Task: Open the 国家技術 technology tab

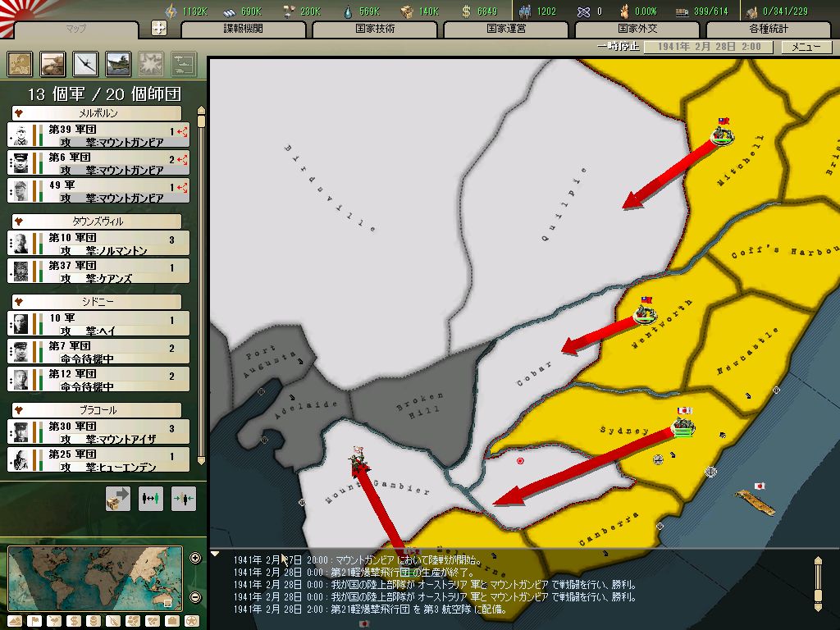Action: click(375, 30)
